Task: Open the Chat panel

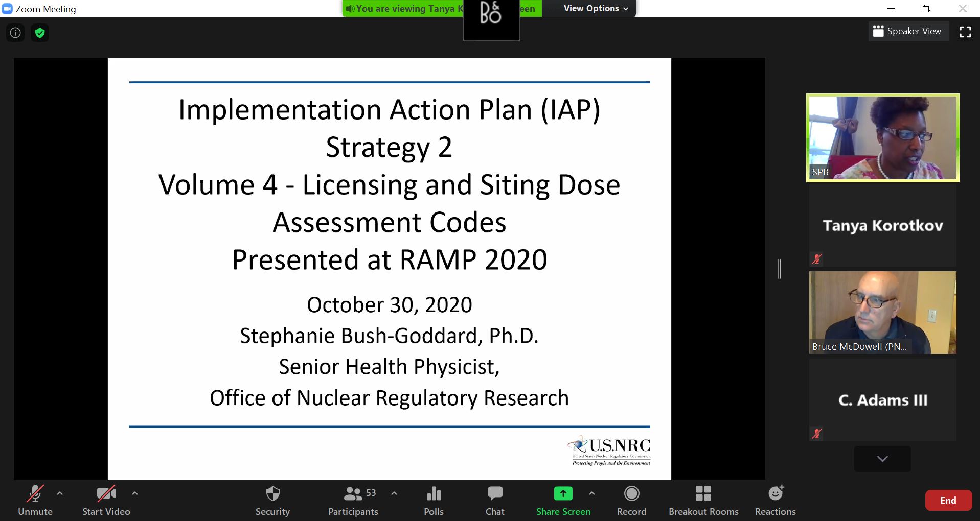Action: (495, 501)
